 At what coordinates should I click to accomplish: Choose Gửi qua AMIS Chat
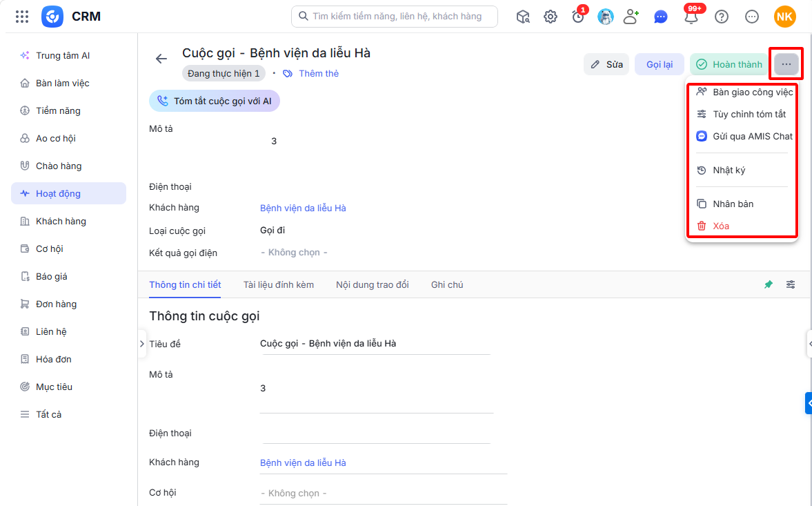(x=744, y=136)
